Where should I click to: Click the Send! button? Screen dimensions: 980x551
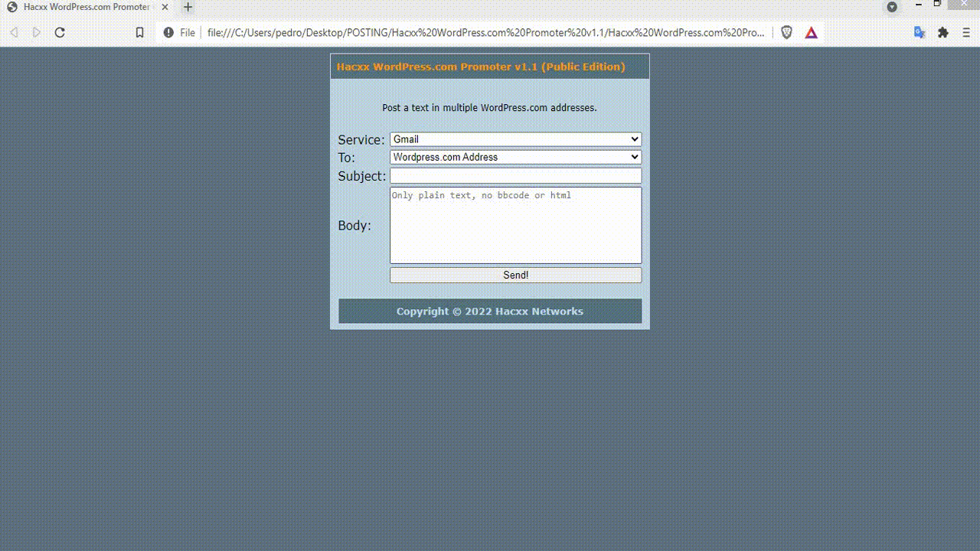point(515,275)
